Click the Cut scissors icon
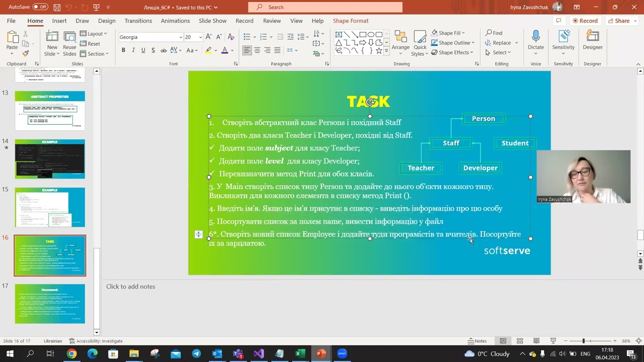Screen dimensions: 644x362 [x=26, y=34]
